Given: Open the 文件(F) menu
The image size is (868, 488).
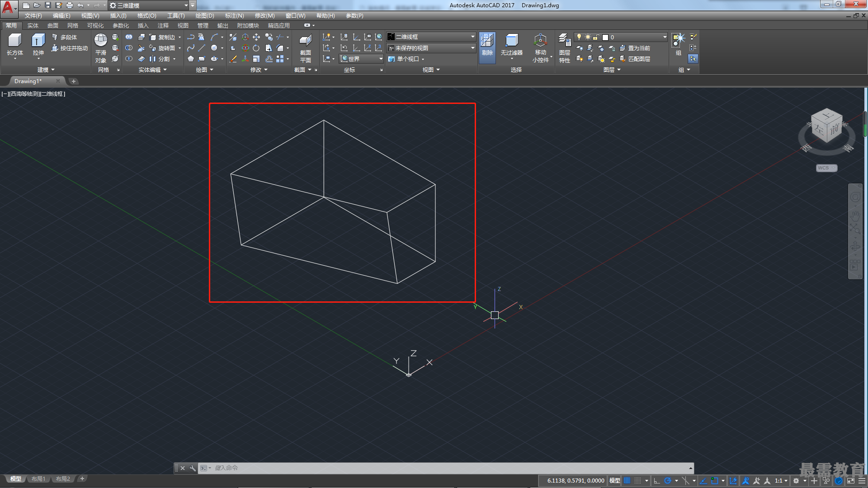Looking at the screenshot, I should (x=33, y=16).
